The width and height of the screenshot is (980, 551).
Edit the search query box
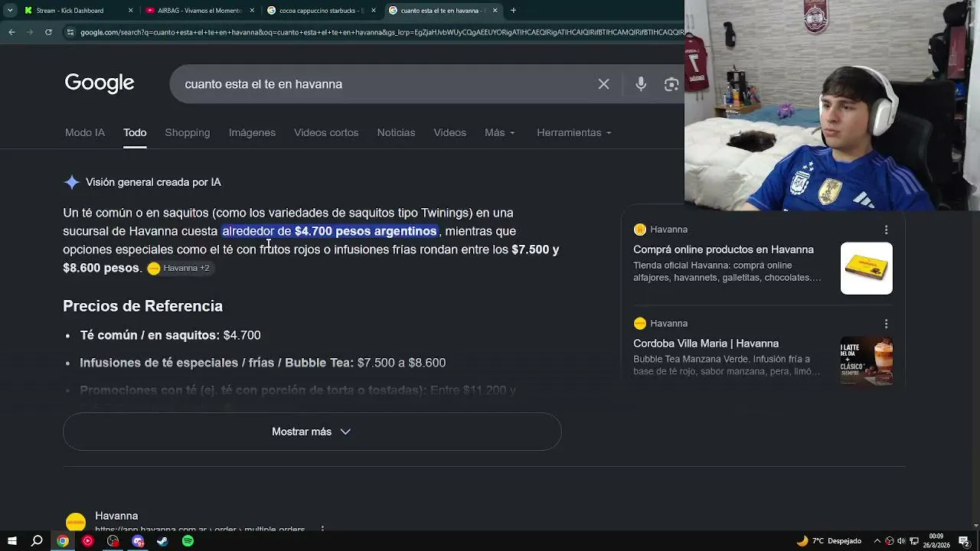click(383, 84)
